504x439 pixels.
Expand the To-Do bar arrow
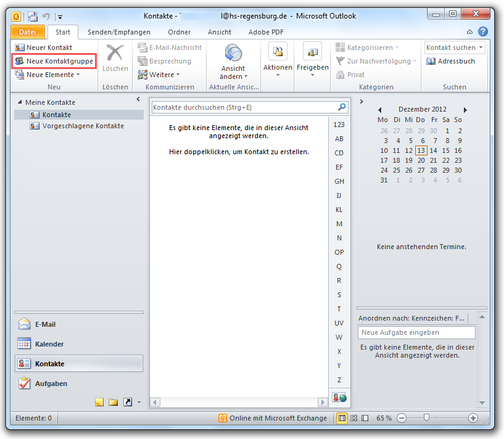click(x=361, y=102)
